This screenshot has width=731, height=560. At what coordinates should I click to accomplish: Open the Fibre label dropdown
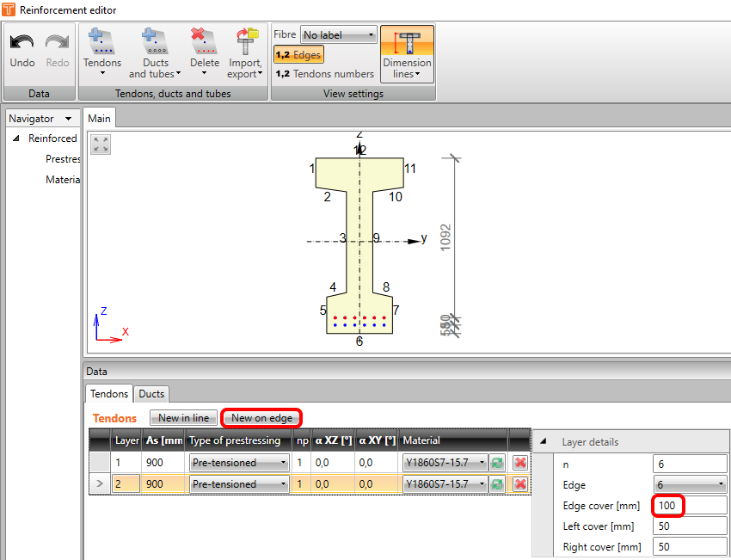click(x=339, y=35)
